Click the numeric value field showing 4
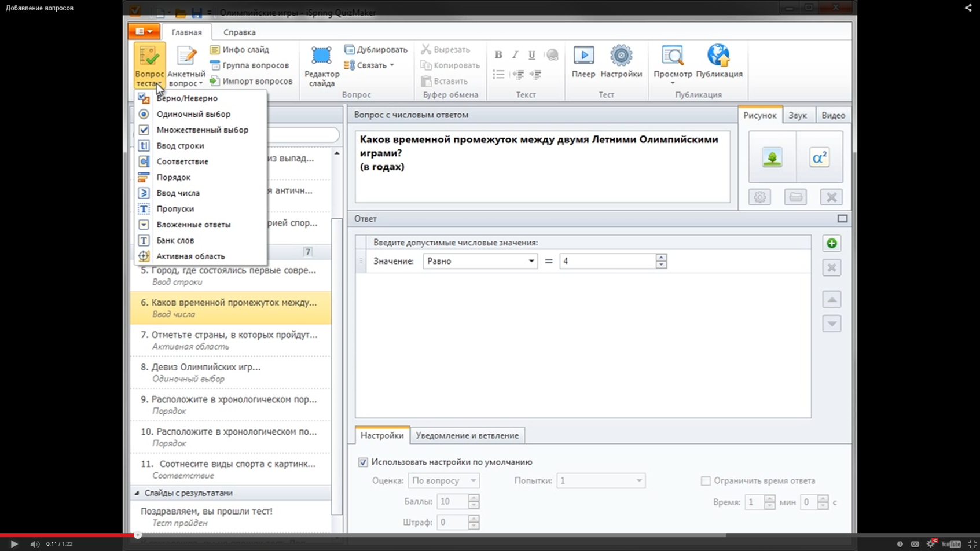This screenshot has width=980, height=551. [608, 261]
